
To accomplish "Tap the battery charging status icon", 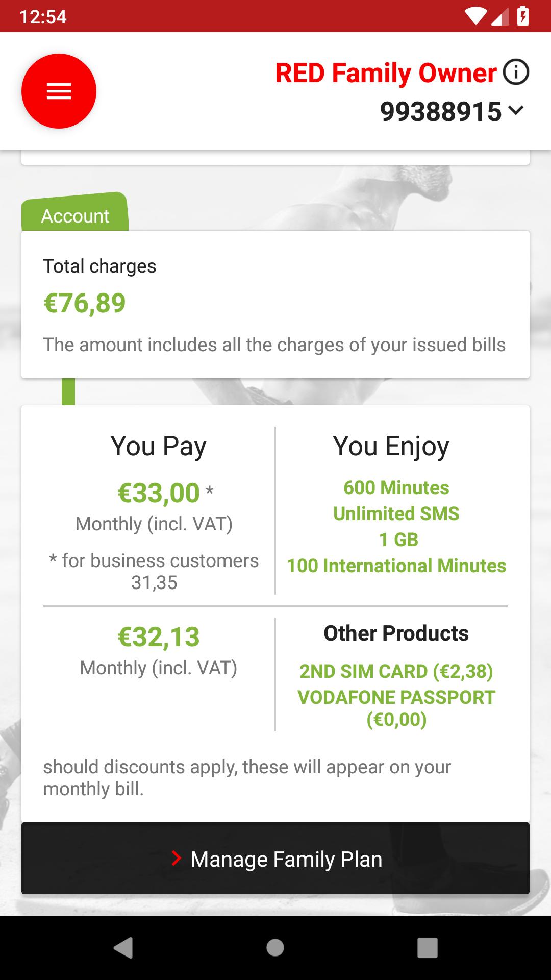I will (522, 16).
